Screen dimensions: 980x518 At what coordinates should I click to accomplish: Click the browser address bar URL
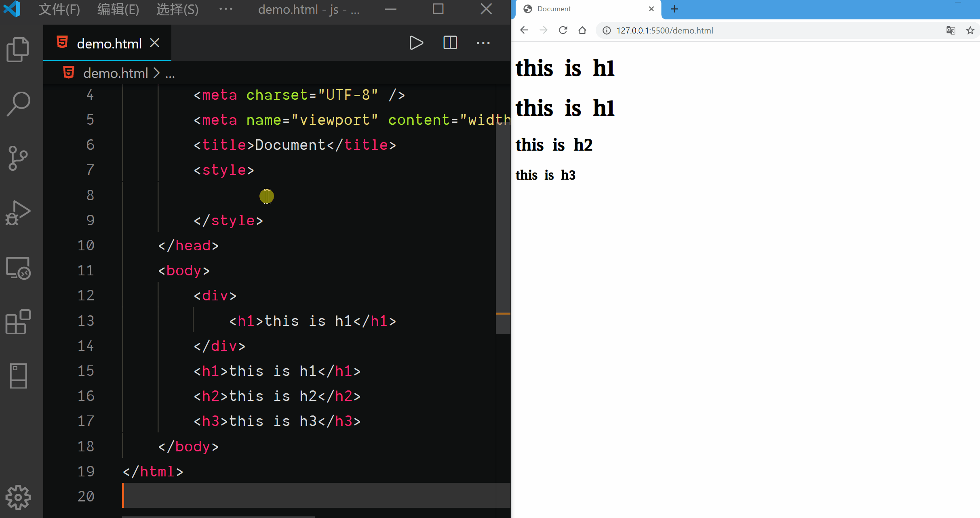coord(664,31)
